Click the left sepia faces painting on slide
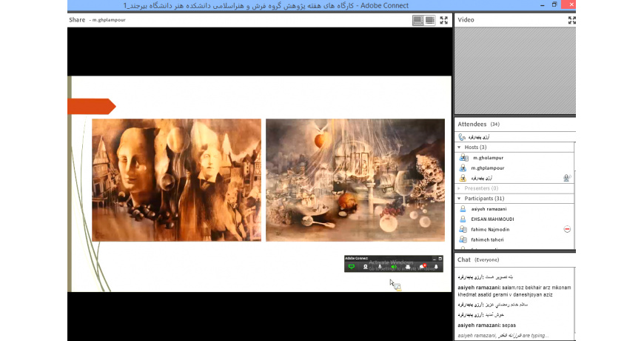The height and width of the screenshot is (341, 644). (176, 179)
